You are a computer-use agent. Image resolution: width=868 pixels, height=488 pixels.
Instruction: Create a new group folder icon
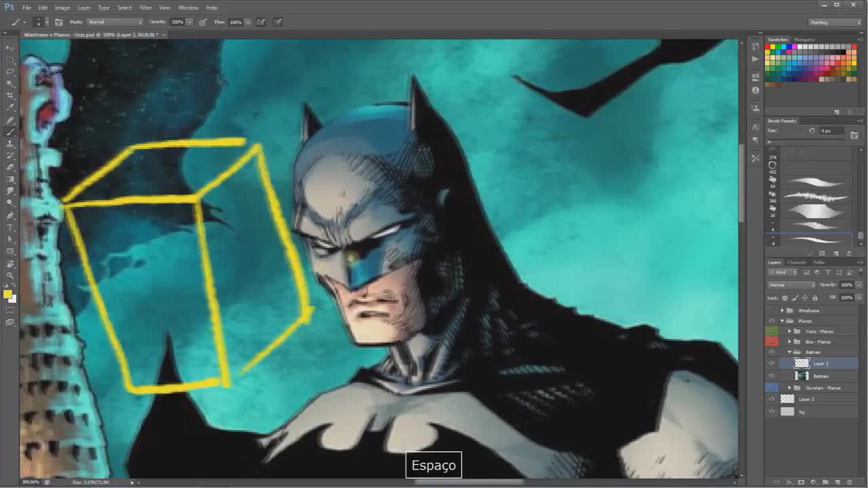pos(825,482)
